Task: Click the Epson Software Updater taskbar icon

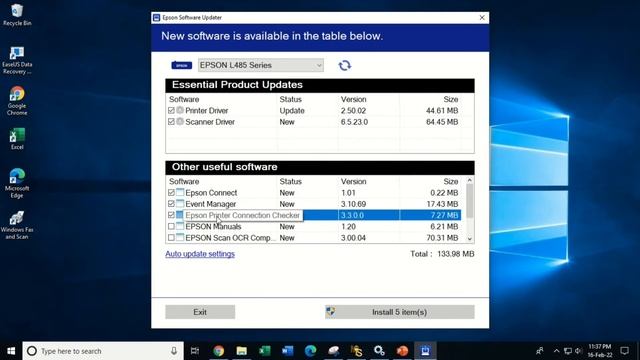Action: click(425, 351)
